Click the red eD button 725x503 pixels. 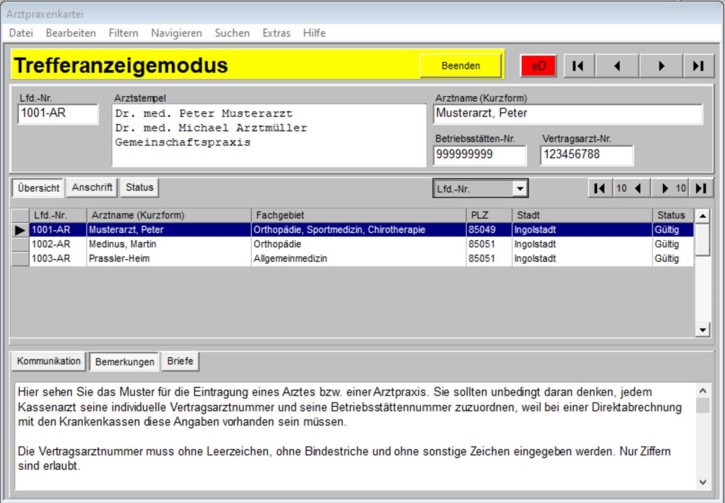539,66
